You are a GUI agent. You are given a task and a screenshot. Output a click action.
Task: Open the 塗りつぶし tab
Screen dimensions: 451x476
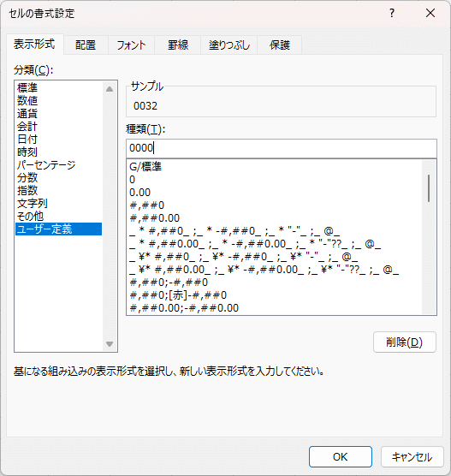229,45
